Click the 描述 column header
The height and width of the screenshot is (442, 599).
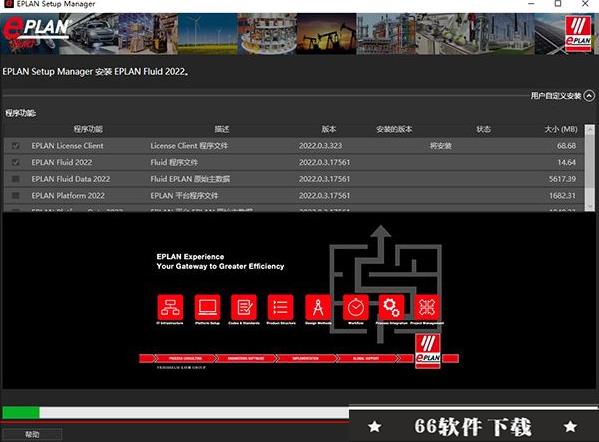tap(222, 129)
